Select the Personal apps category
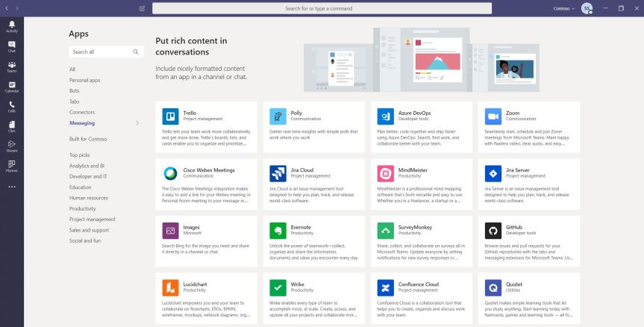Screen dimensions: 644x327 point(84,80)
